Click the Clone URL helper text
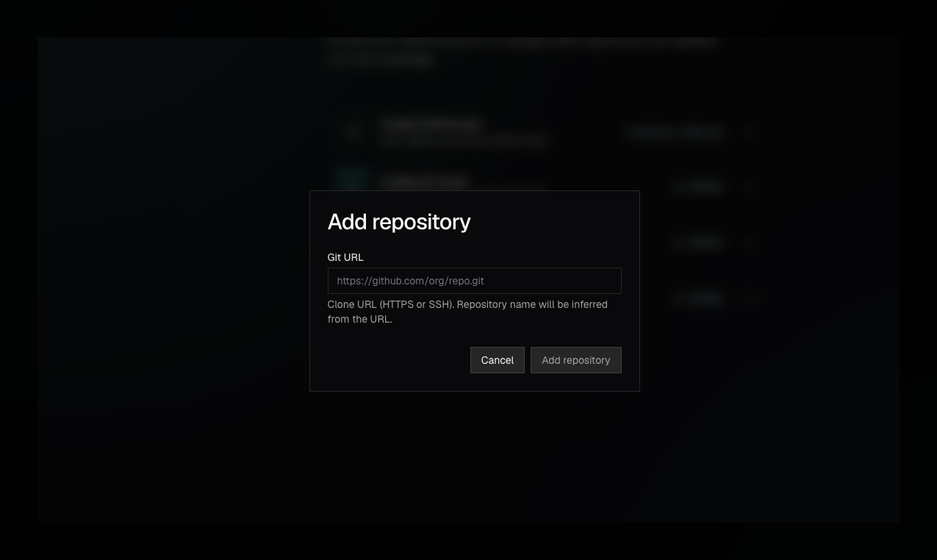937x560 pixels. coord(467,312)
